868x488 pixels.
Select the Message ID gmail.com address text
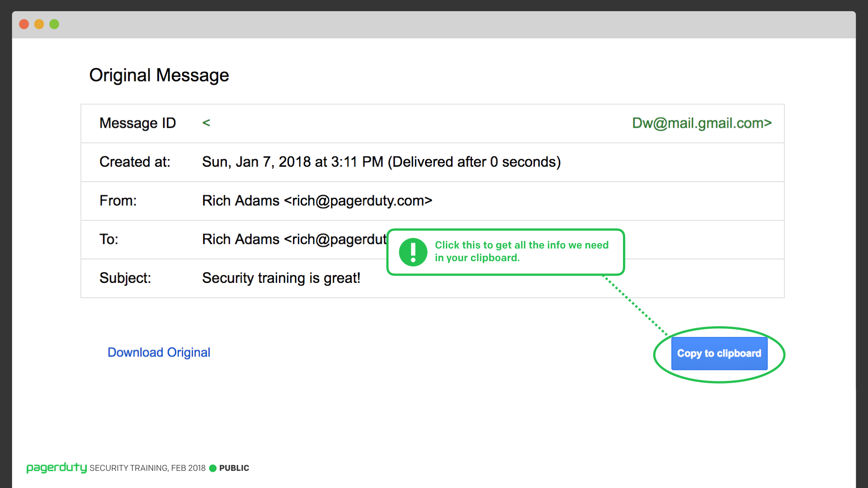pos(702,123)
